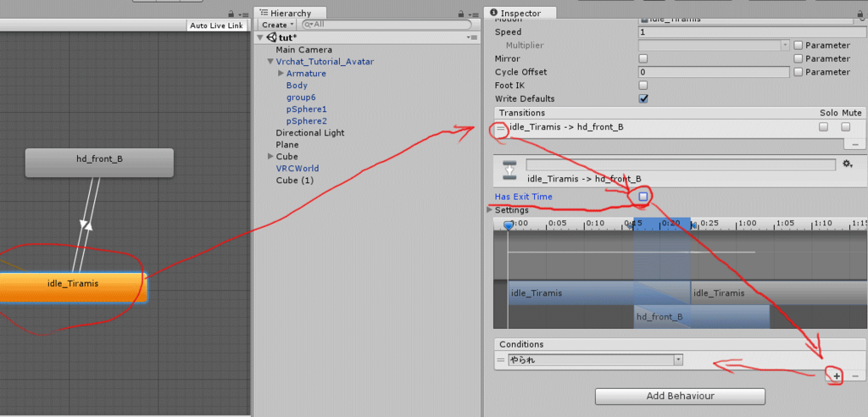Enable Foot IK checkbox

point(643,86)
